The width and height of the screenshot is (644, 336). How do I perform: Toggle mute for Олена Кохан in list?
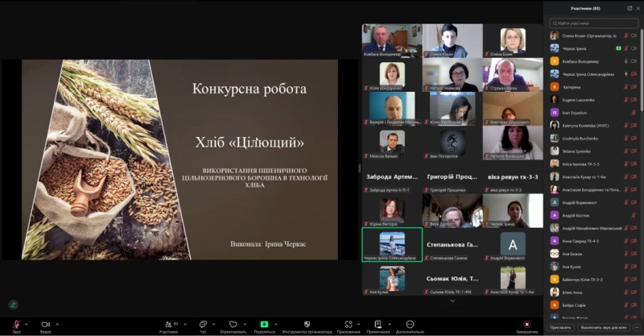pyautogui.click(x=626, y=35)
